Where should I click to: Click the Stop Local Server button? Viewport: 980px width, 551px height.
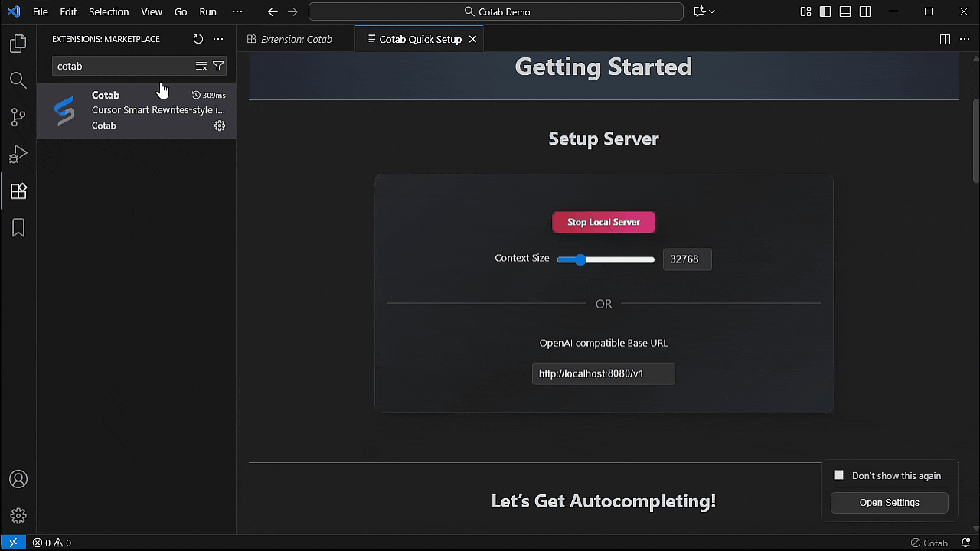tap(603, 222)
